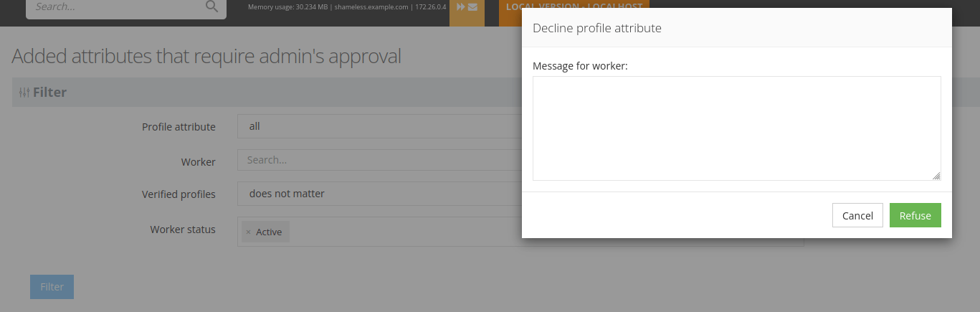Click the Memory usage status text
This screenshot has height=312, width=980.
(347, 6)
